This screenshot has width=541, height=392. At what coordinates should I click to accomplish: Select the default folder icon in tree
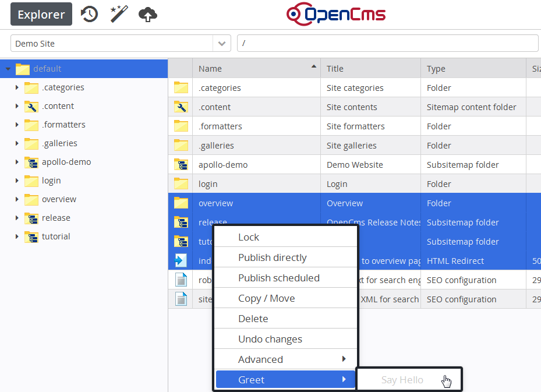[x=23, y=69]
